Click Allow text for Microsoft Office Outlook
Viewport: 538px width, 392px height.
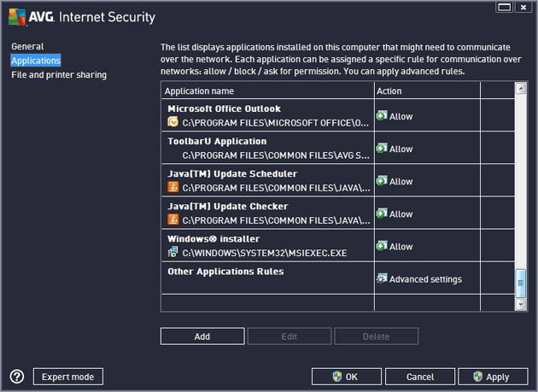tap(401, 116)
